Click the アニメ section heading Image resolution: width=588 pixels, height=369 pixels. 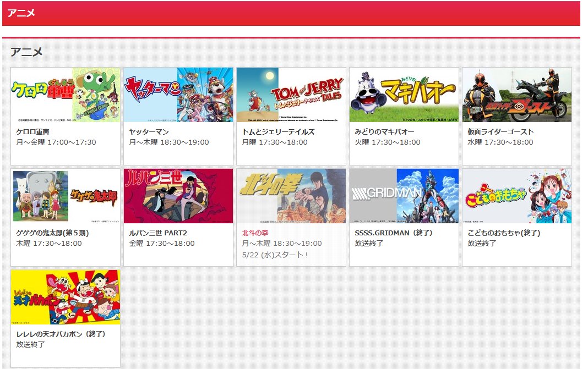point(26,52)
